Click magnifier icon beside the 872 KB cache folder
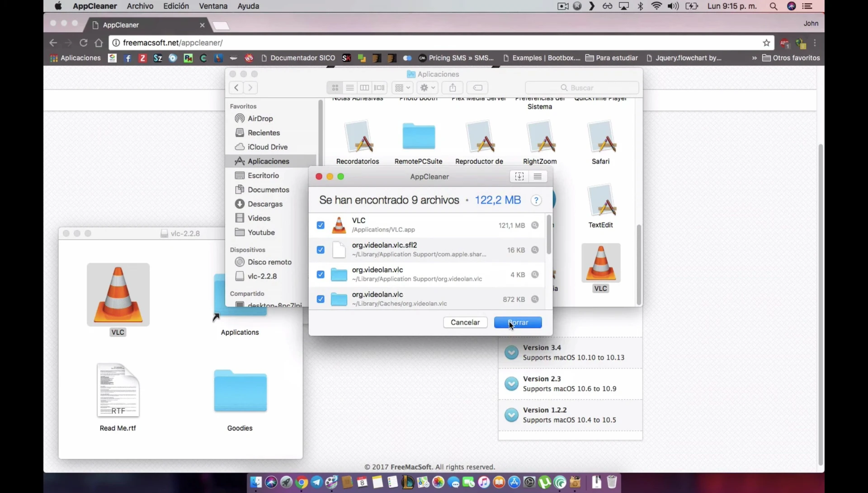Image resolution: width=868 pixels, height=493 pixels. [x=535, y=299]
